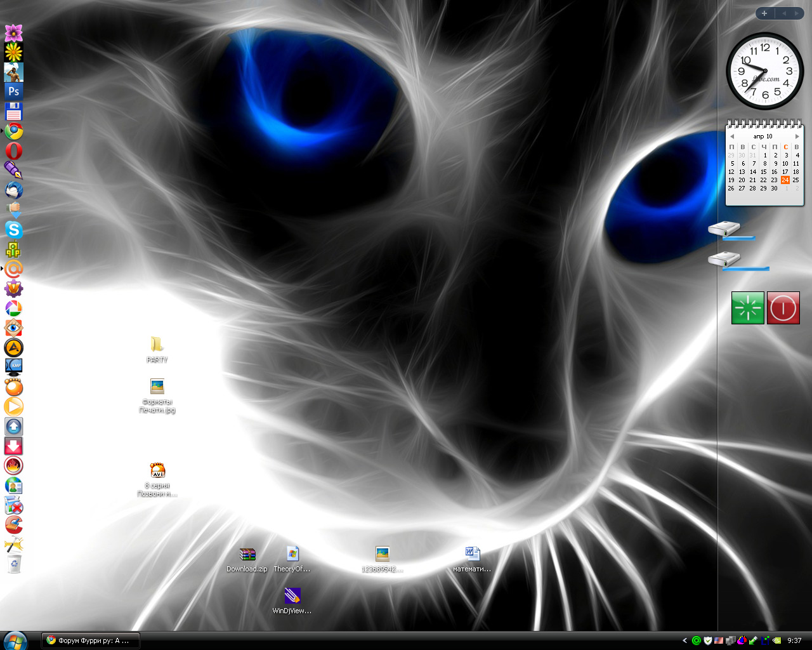812x650 pixels.
Task: Expand hidden system tray icons
Action: point(684,640)
